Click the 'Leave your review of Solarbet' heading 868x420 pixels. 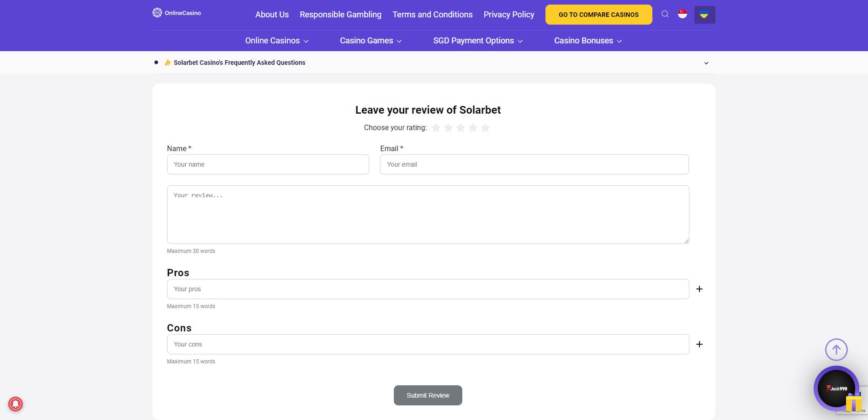tap(428, 110)
